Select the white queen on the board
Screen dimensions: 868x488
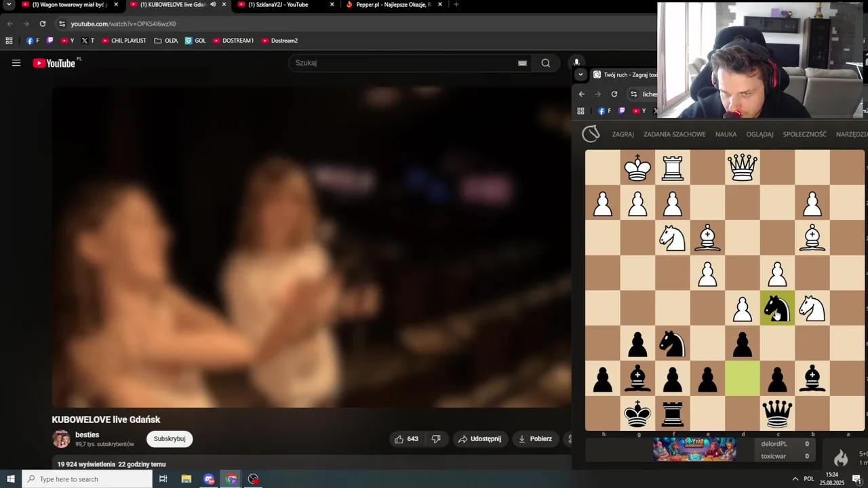743,167
